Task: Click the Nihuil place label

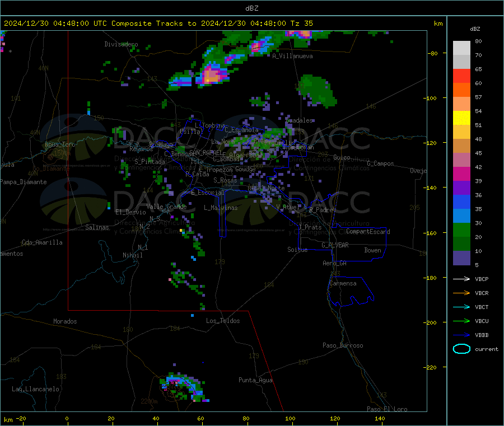Action: pyautogui.click(x=133, y=255)
